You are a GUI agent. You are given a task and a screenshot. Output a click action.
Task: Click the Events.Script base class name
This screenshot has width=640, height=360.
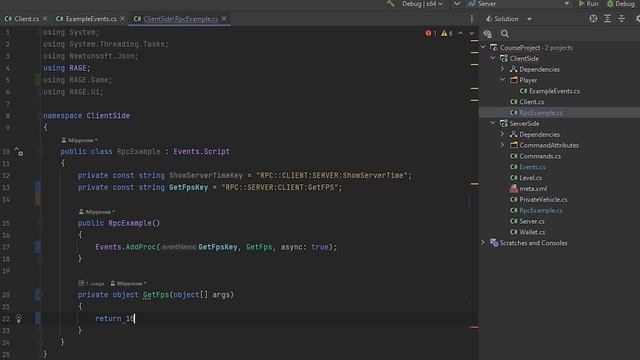[201, 151]
